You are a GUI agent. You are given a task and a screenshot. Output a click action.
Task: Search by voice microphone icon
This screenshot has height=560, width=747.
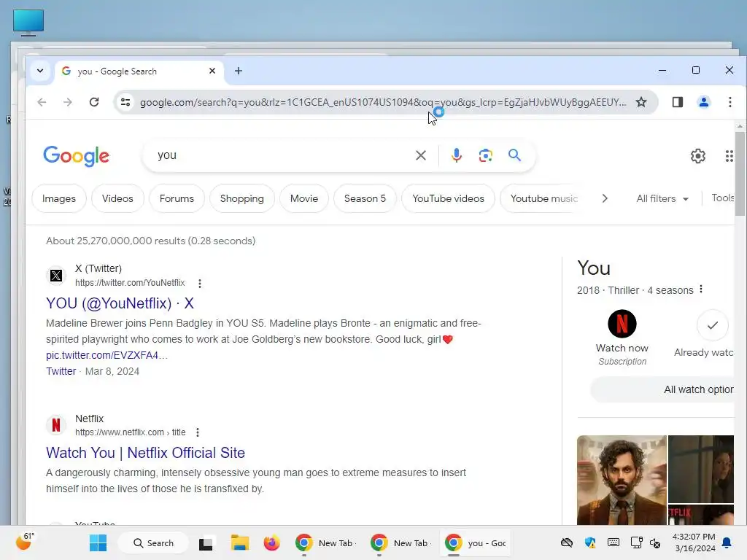(457, 155)
